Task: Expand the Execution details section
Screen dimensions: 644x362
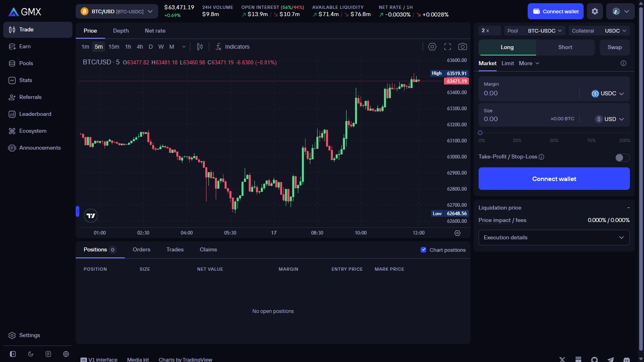Action: point(554,237)
